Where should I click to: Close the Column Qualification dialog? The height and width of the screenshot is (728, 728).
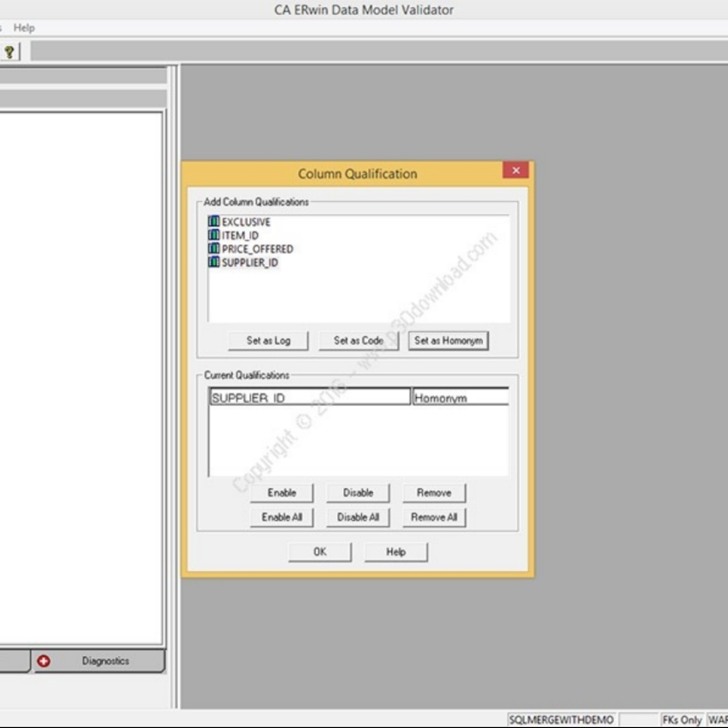pyautogui.click(x=516, y=170)
